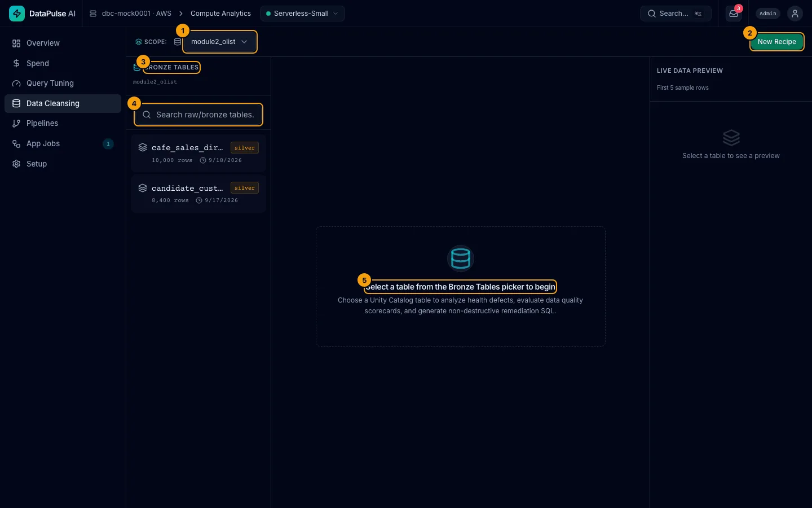Click the New Recipe button
This screenshot has width=812, height=508.
tap(776, 42)
